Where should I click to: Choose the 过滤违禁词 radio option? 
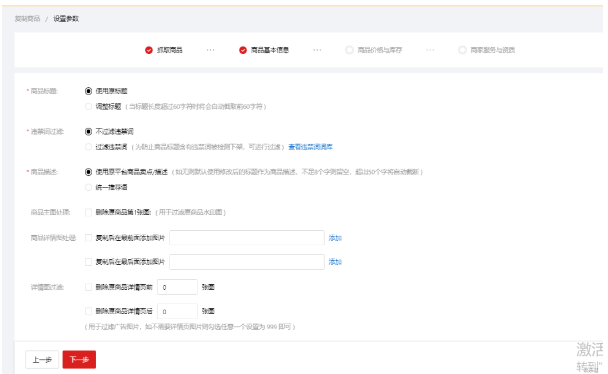pos(88,147)
